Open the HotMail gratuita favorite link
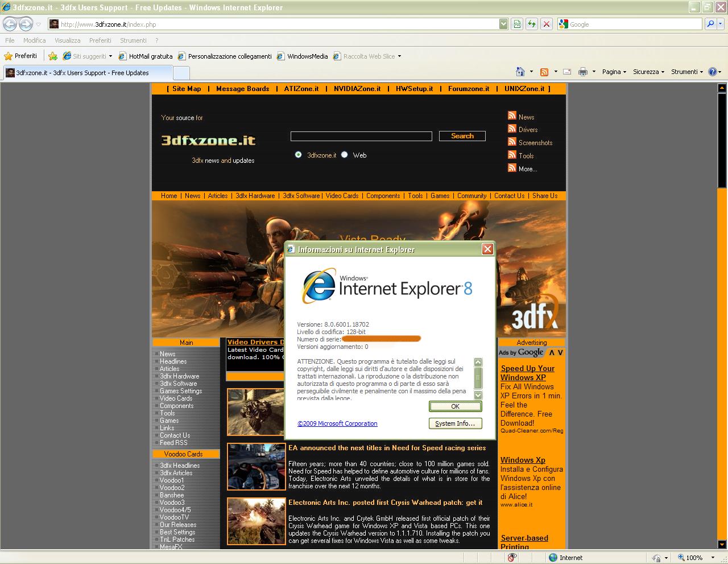 click(x=146, y=56)
